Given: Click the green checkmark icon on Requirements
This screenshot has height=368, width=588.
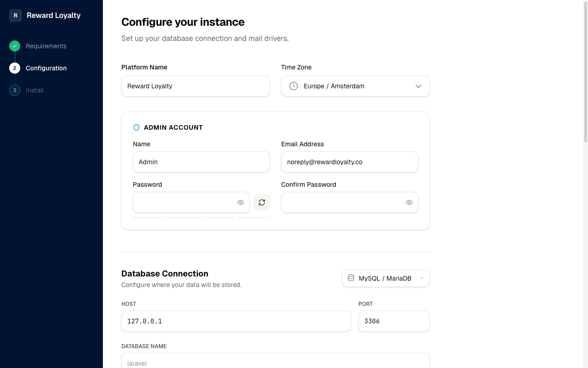Looking at the screenshot, I should click(14, 46).
